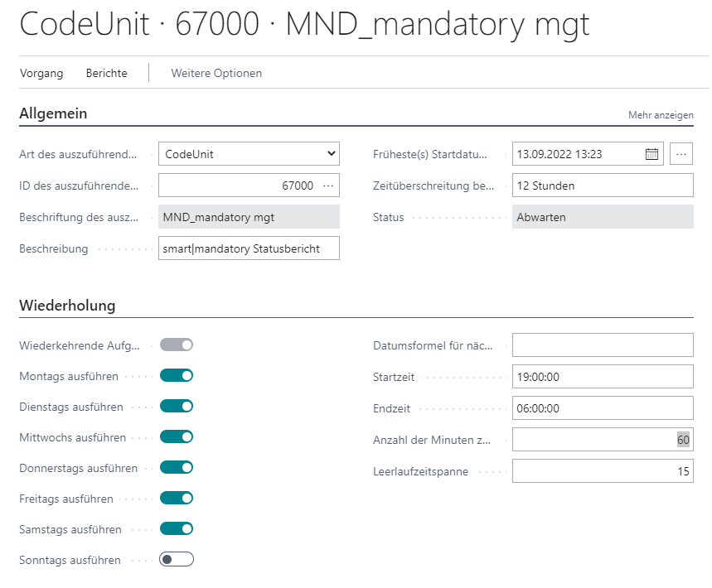This screenshot has width=712, height=588.
Task: Collapse the Allgemein section header
Action: click(x=53, y=113)
